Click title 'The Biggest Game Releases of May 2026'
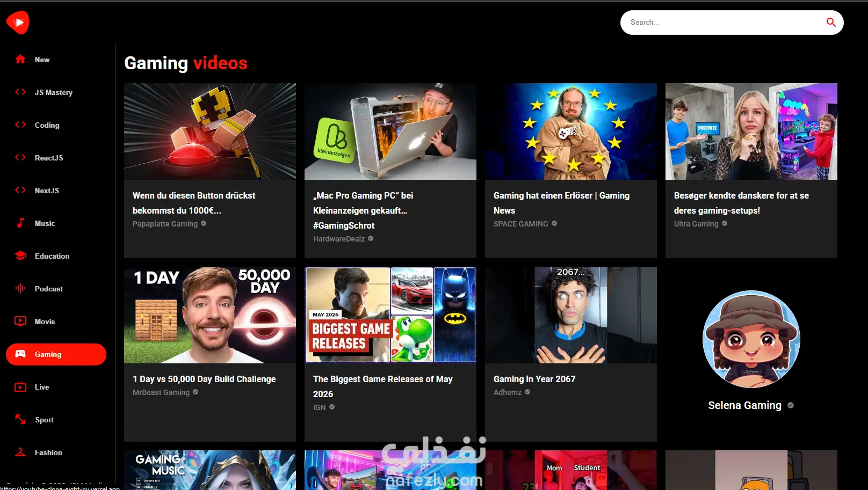 383,386
